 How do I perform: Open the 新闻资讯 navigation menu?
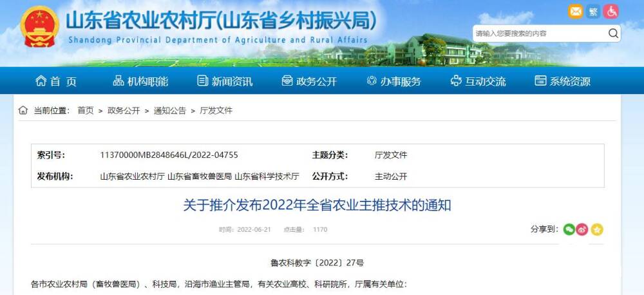[x=225, y=81]
